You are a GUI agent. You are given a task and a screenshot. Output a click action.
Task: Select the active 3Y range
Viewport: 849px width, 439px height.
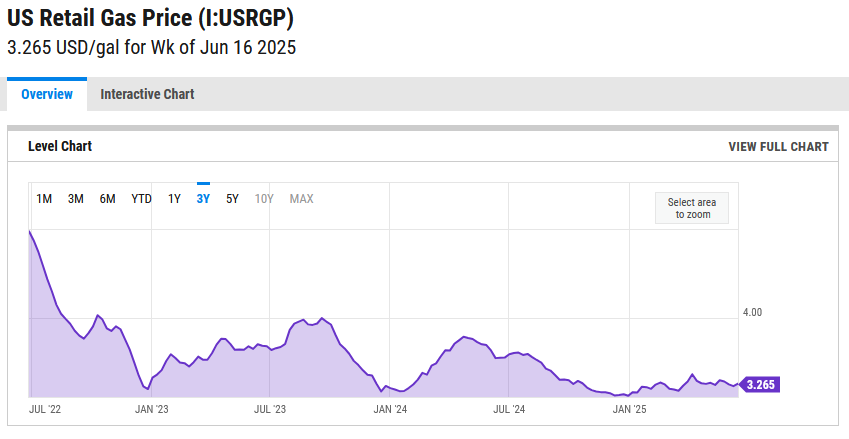(203, 199)
